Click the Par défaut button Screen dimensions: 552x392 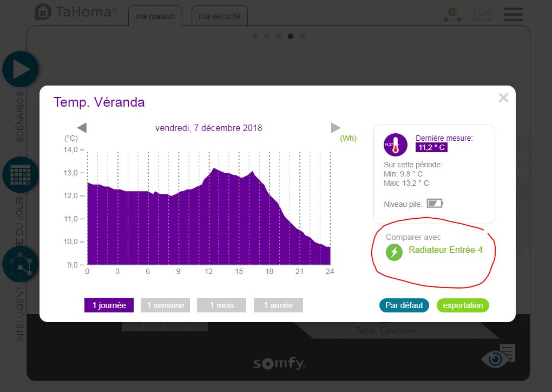404,305
